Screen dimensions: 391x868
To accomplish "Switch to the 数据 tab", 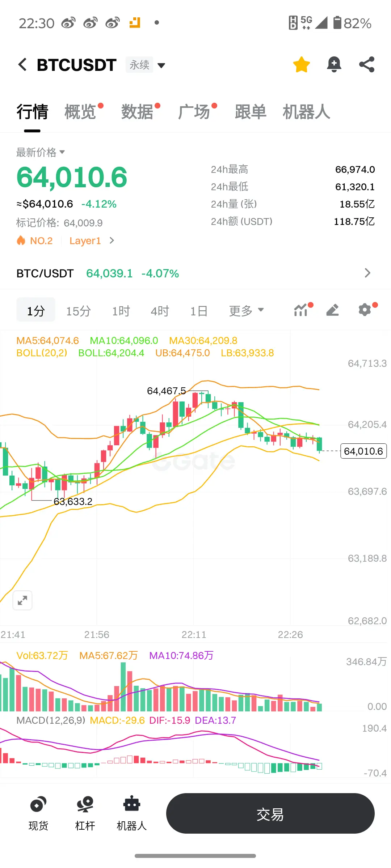I will click(x=137, y=112).
